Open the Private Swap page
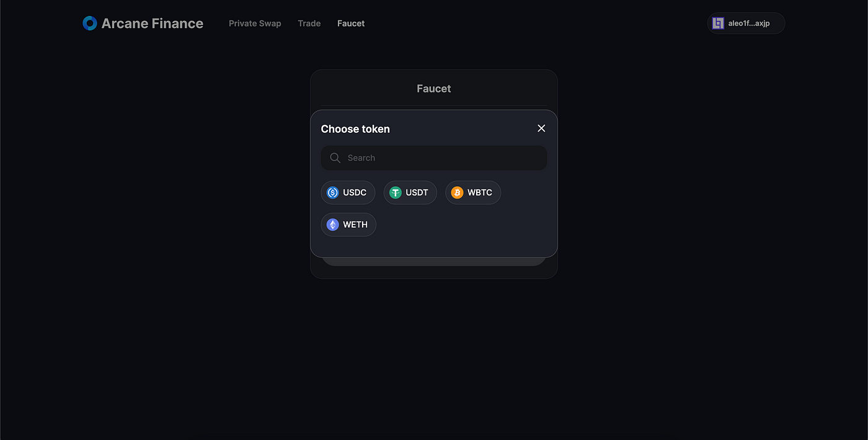 (255, 23)
